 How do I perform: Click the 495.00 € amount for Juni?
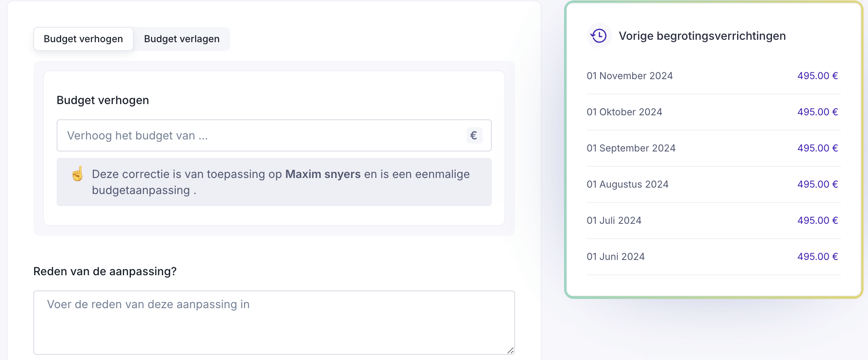click(817, 257)
